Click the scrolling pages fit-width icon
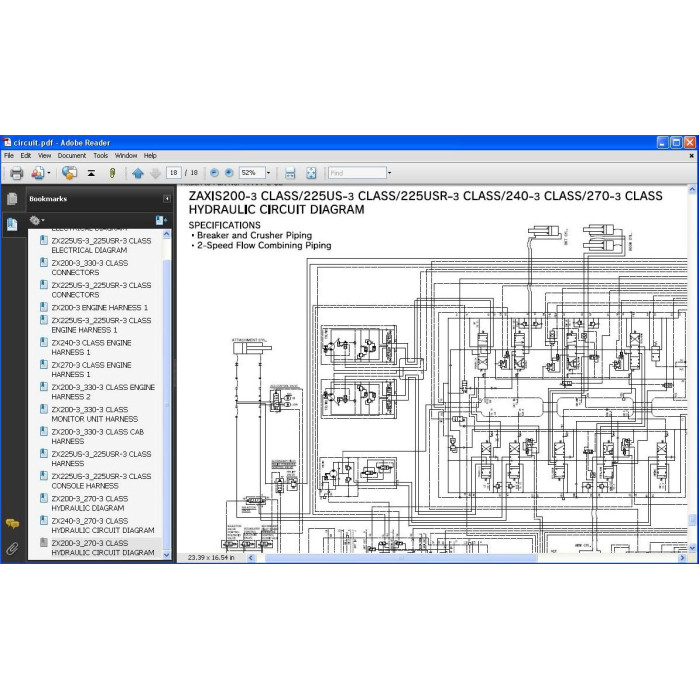Image resolution: width=700 pixels, height=700 pixels. [290, 173]
